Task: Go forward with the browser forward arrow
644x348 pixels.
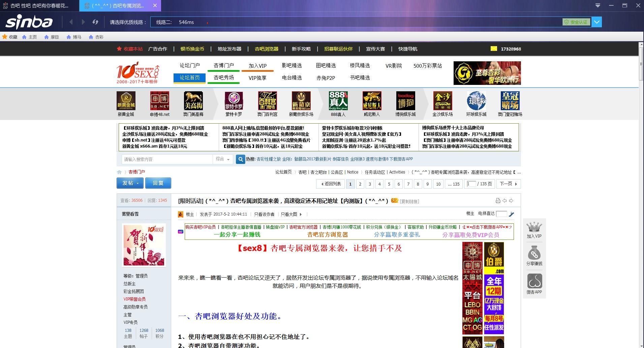Action: 83,22
